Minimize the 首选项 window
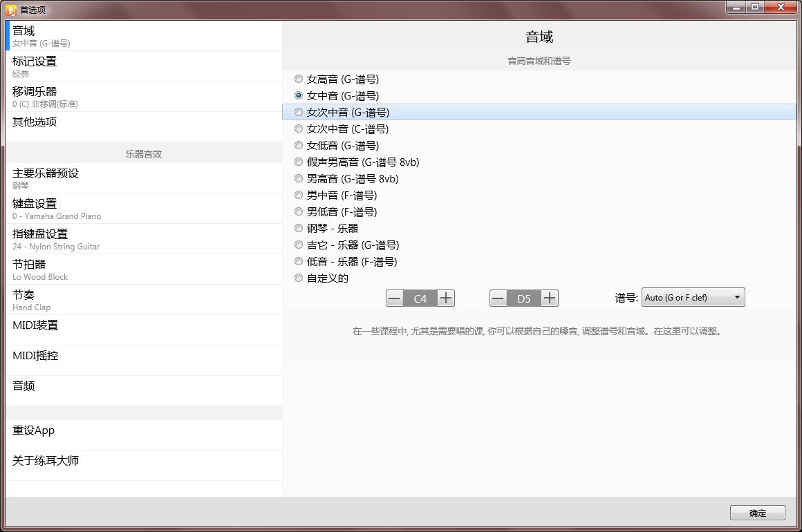This screenshot has height=532, width=802. 736,7
